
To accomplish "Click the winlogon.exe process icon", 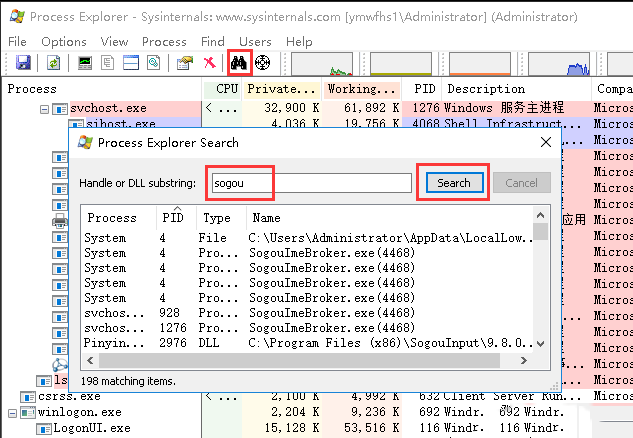I will (x=28, y=413).
